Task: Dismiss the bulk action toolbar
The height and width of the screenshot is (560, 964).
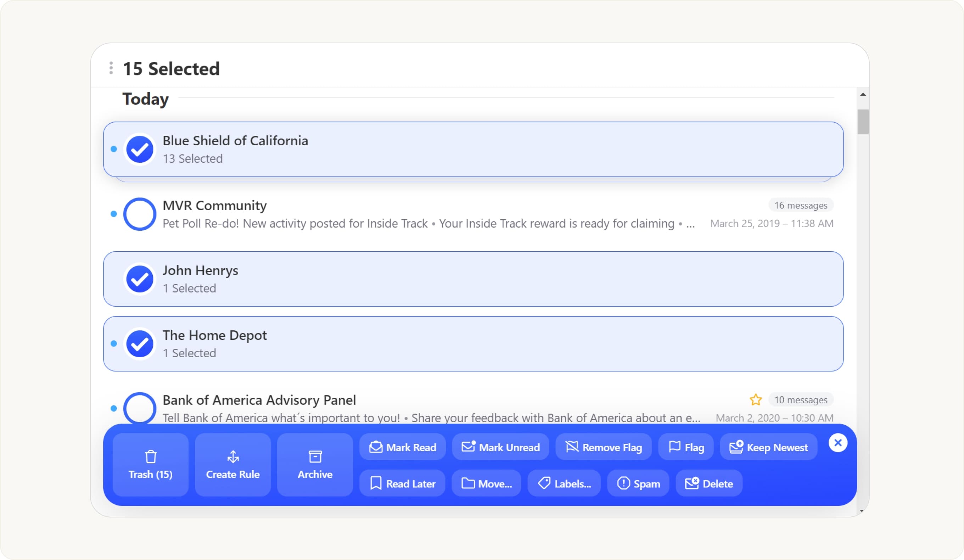Action: 838,443
